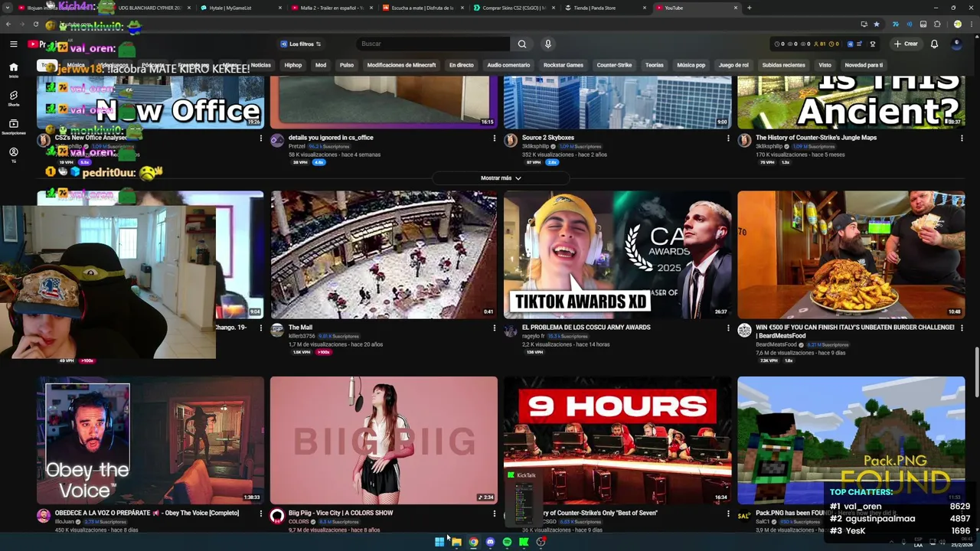The image size is (980, 551).
Task: Select the Pulso filter chip
Action: (347, 65)
